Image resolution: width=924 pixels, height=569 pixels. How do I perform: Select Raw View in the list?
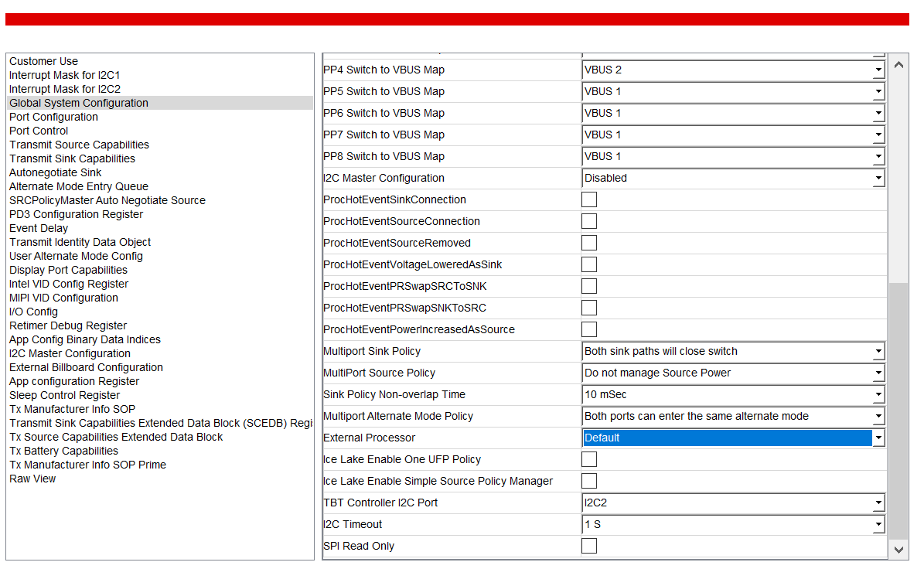click(x=32, y=479)
